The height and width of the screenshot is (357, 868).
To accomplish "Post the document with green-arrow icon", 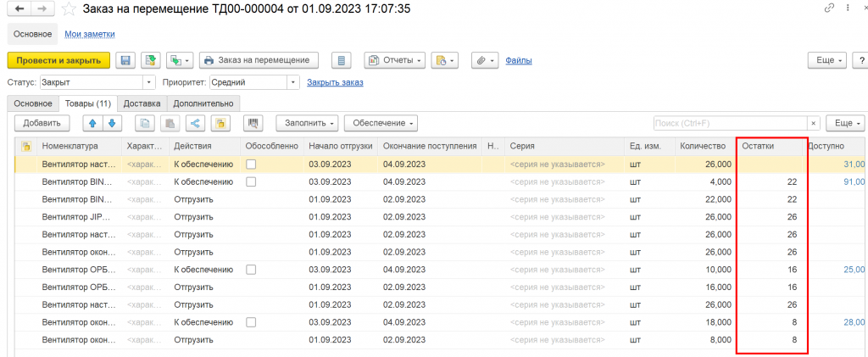I will tap(150, 60).
